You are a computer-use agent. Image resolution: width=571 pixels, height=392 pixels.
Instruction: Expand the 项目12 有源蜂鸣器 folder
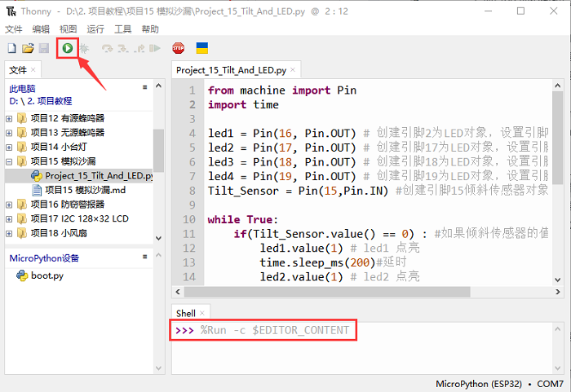pyautogui.click(x=9, y=118)
